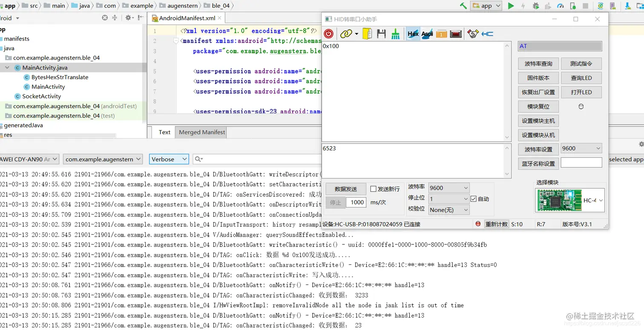The height and width of the screenshot is (330, 644).
Task: Click the locate target icon in Project panel
Action: click(x=105, y=18)
